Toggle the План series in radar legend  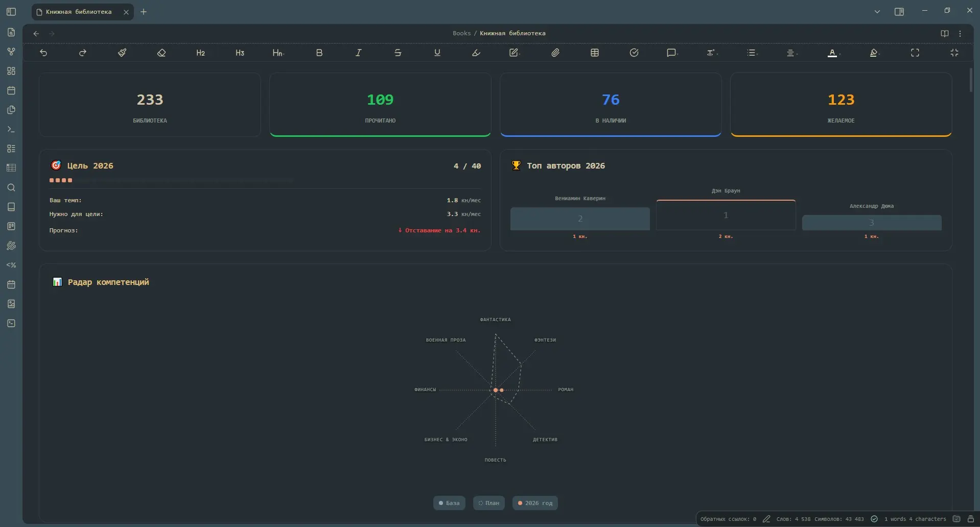tap(489, 503)
